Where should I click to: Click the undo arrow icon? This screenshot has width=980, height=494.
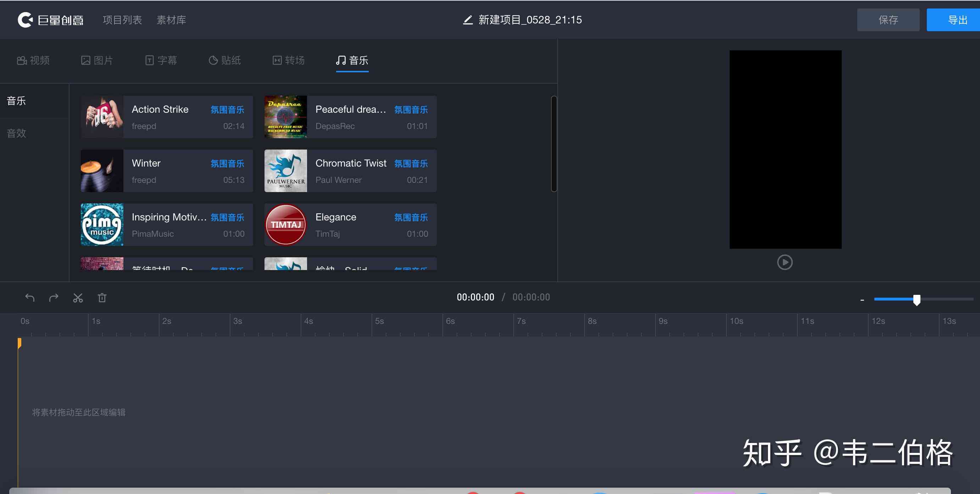(30, 298)
